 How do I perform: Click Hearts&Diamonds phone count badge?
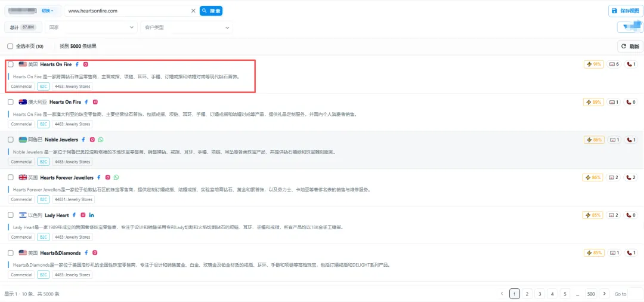pos(631,252)
